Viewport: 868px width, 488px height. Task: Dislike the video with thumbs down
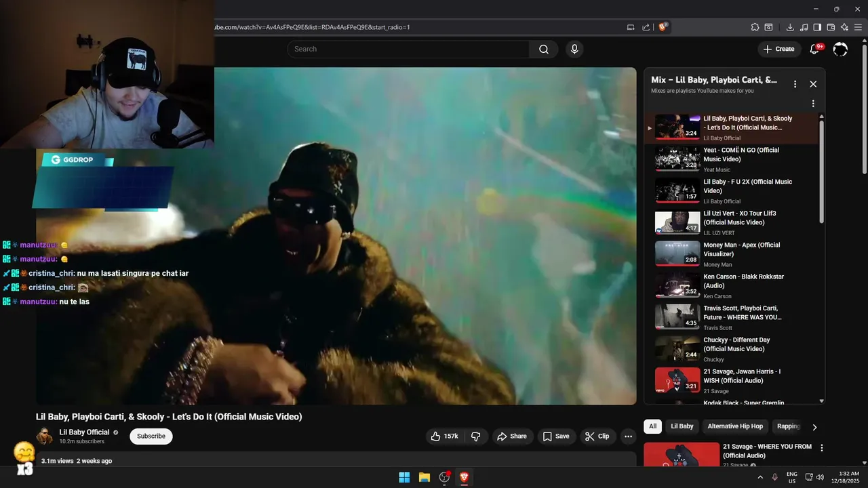click(476, 436)
